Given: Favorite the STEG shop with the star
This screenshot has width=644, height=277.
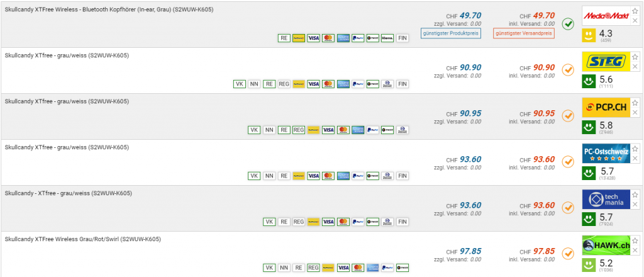Looking at the screenshot, I should pos(635,57).
